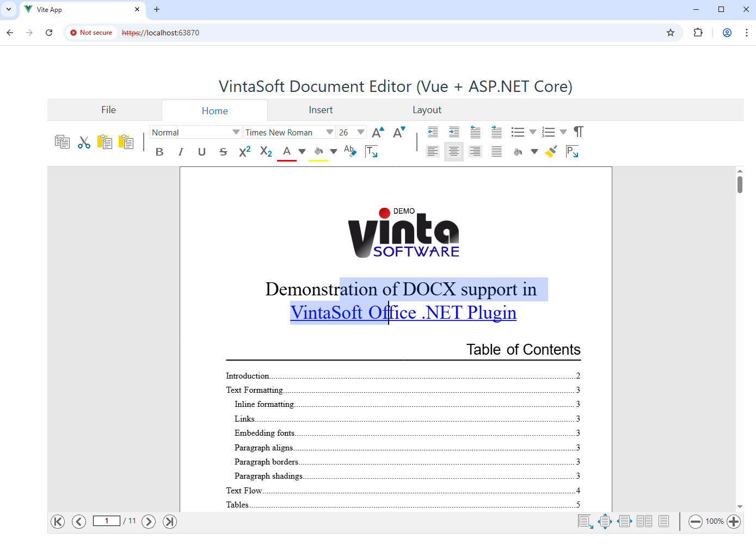Image resolution: width=756 pixels, height=557 pixels.
Task: Click the Introduction table of contents entry
Action: pyautogui.click(x=248, y=376)
